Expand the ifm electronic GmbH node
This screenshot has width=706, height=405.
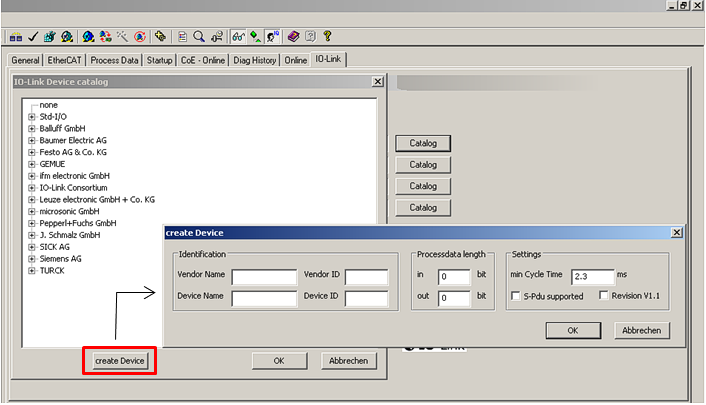click(32, 176)
